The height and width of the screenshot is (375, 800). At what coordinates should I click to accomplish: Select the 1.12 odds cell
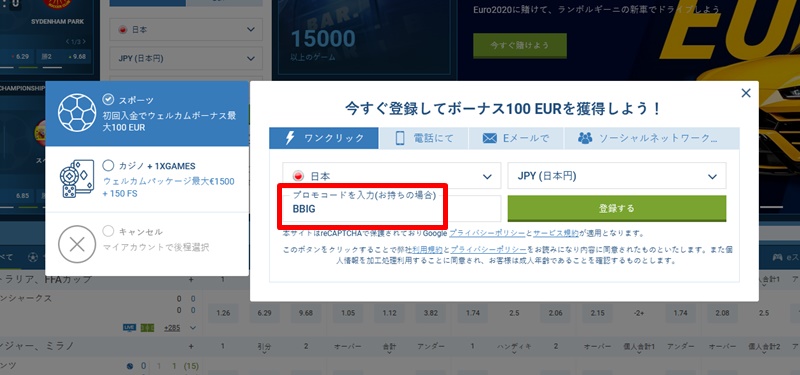[389, 313]
